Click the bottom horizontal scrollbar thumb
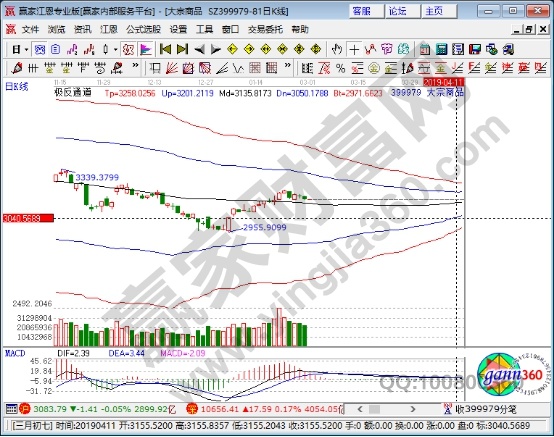 375,409
